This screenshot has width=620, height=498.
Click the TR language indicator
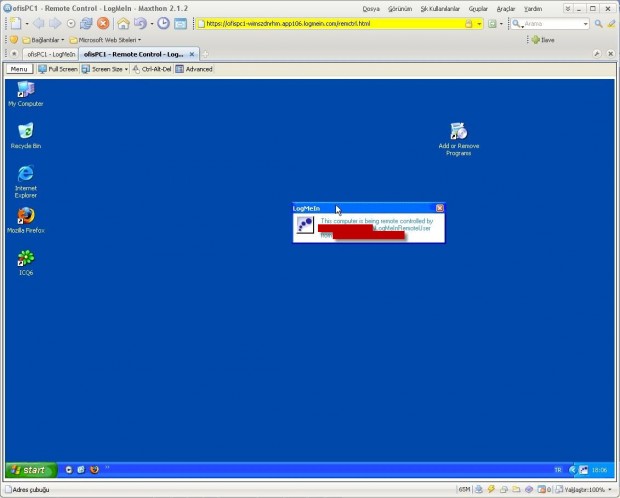pos(558,470)
